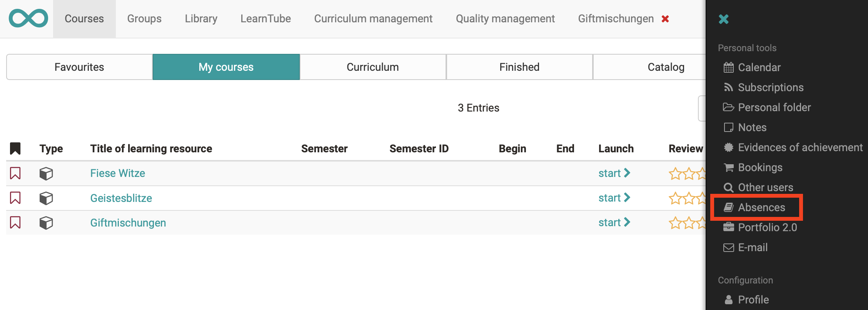Start the Fiese Witze course
The image size is (868, 310).
614,173
